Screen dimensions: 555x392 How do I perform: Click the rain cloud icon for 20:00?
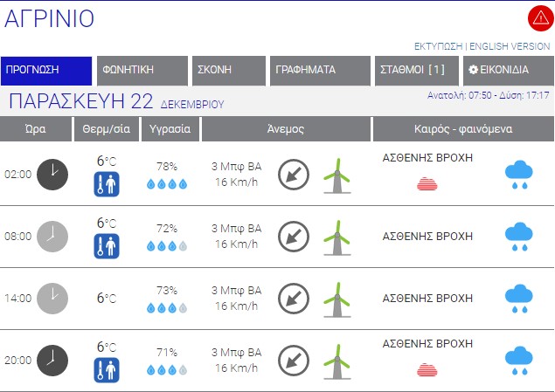click(520, 360)
